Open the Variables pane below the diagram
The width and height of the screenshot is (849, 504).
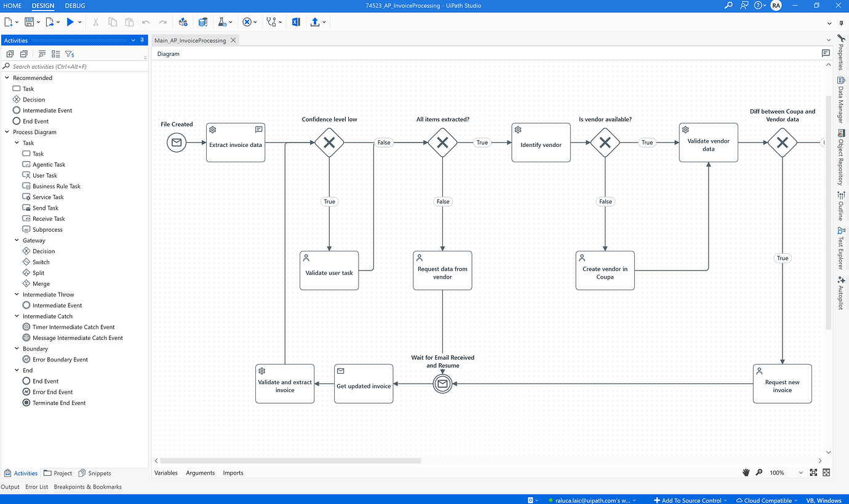(166, 472)
